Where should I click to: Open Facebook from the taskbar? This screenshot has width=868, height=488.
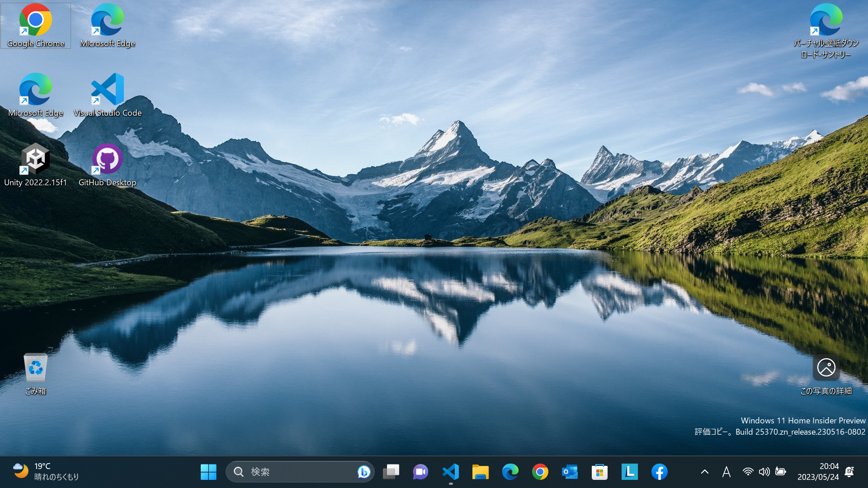(x=659, y=472)
